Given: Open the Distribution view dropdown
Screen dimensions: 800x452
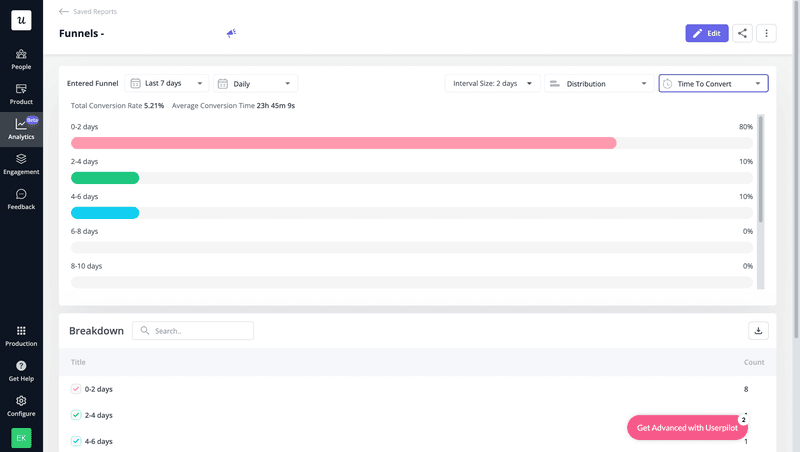Looking at the screenshot, I should coord(599,83).
